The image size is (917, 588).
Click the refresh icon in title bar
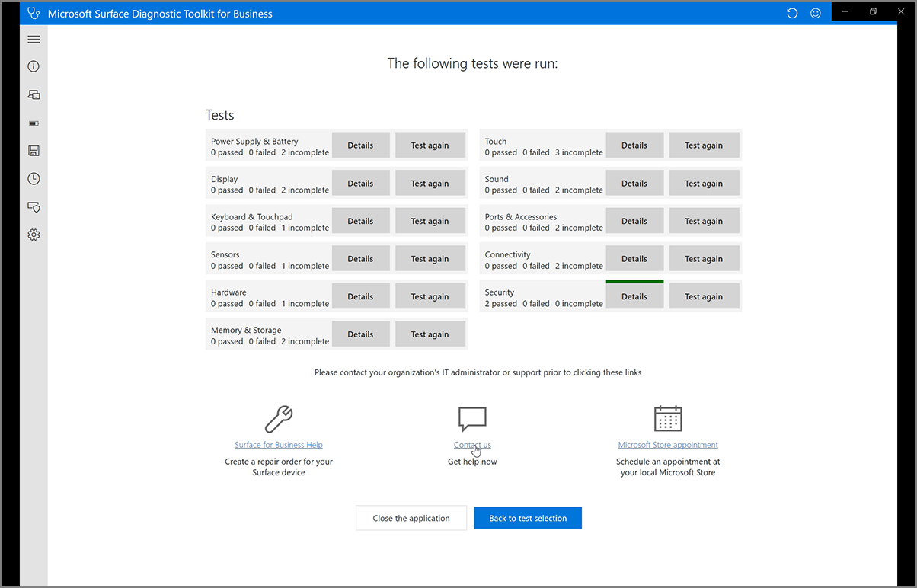792,13
